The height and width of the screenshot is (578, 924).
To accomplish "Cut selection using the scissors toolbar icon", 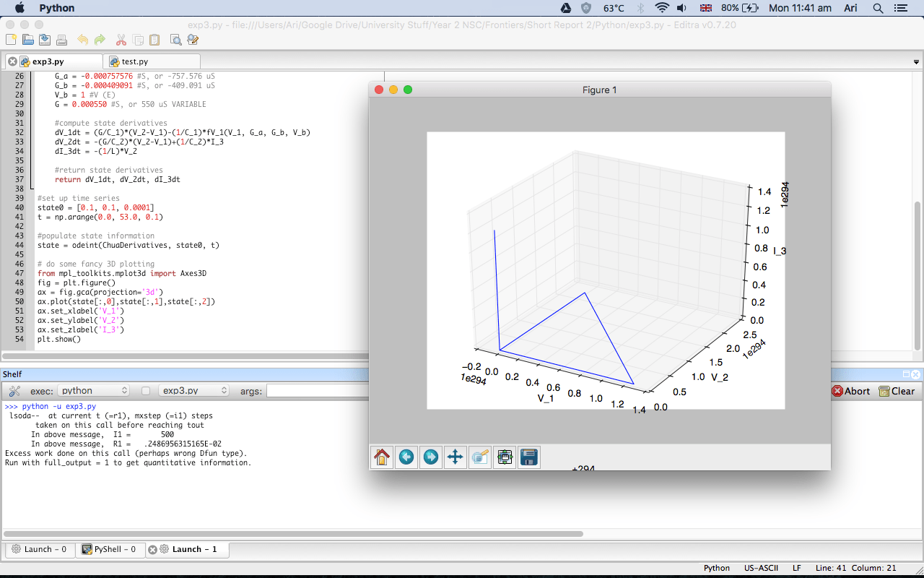I will tap(122, 40).
